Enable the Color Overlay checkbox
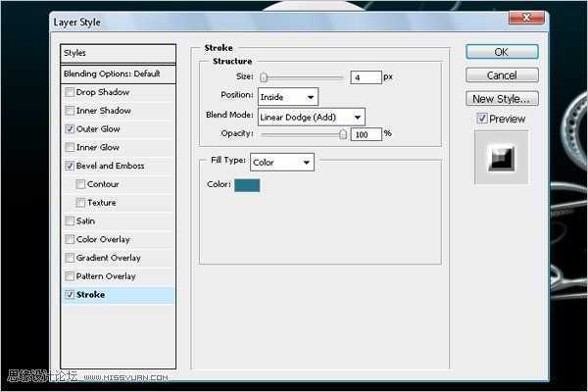Screen dimensions: 588x392 coord(70,239)
